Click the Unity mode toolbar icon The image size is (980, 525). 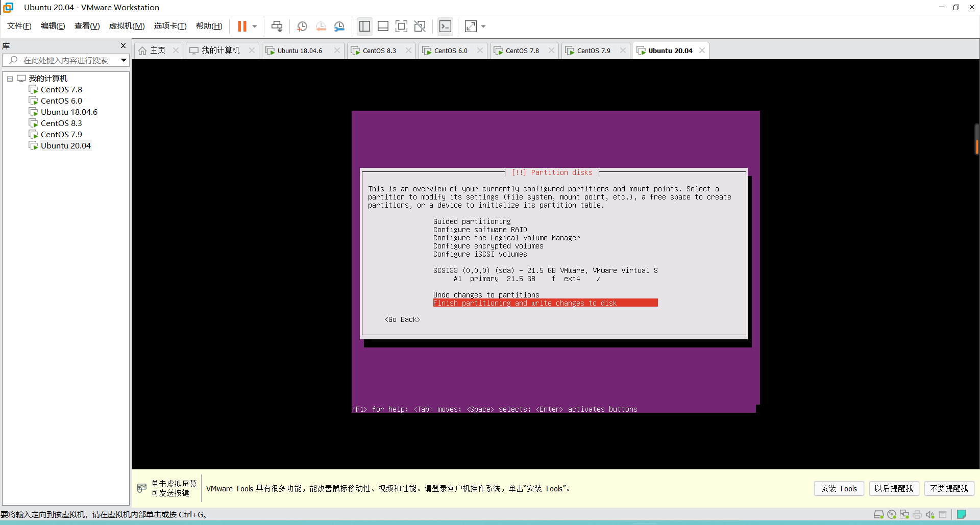point(420,26)
